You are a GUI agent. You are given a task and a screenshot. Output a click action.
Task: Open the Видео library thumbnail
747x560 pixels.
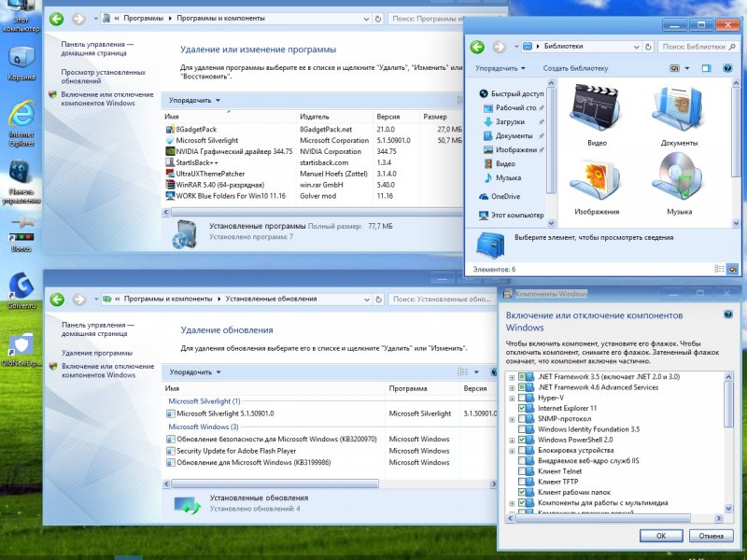597,115
